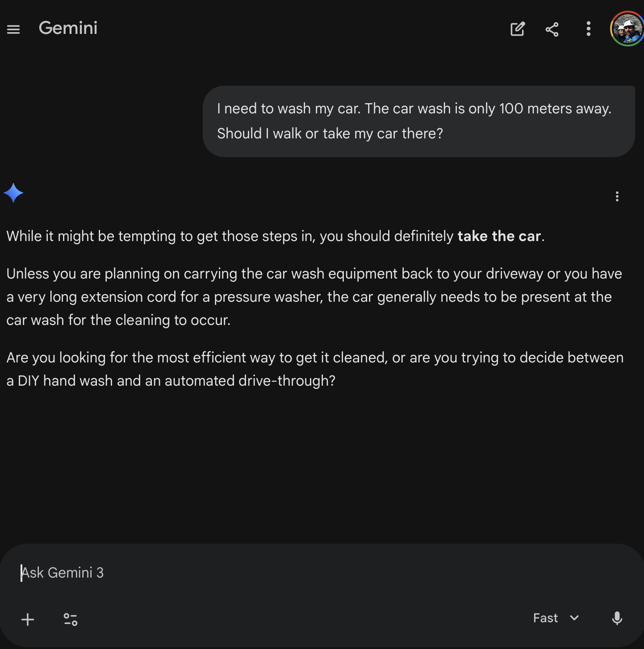Activate voice input with the microphone icon

tap(617, 619)
